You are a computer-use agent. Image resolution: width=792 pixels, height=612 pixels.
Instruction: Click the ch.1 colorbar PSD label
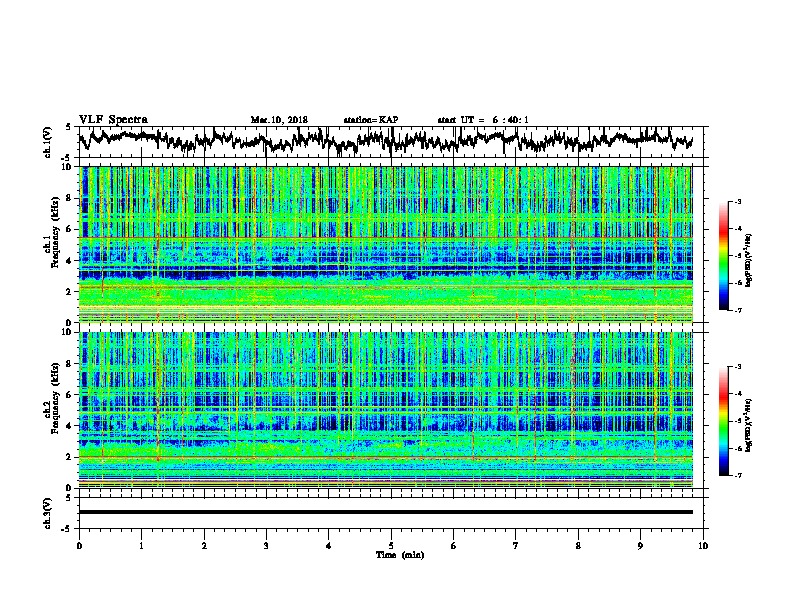749,260
